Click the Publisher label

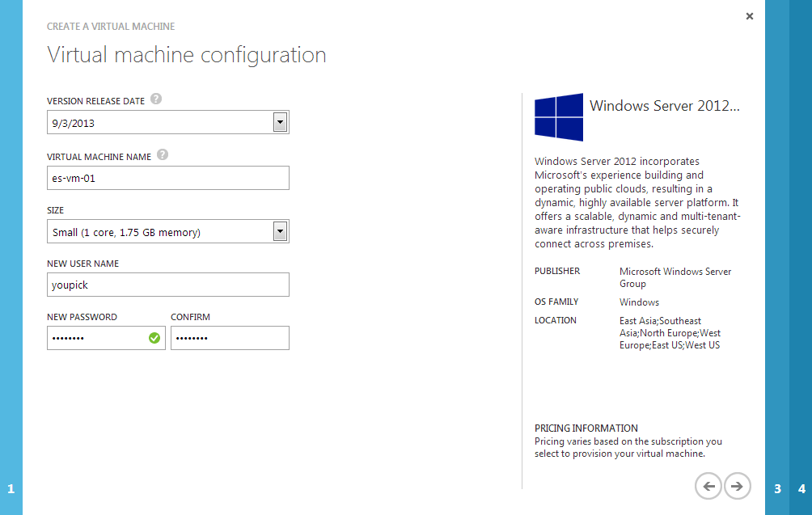click(x=557, y=271)
